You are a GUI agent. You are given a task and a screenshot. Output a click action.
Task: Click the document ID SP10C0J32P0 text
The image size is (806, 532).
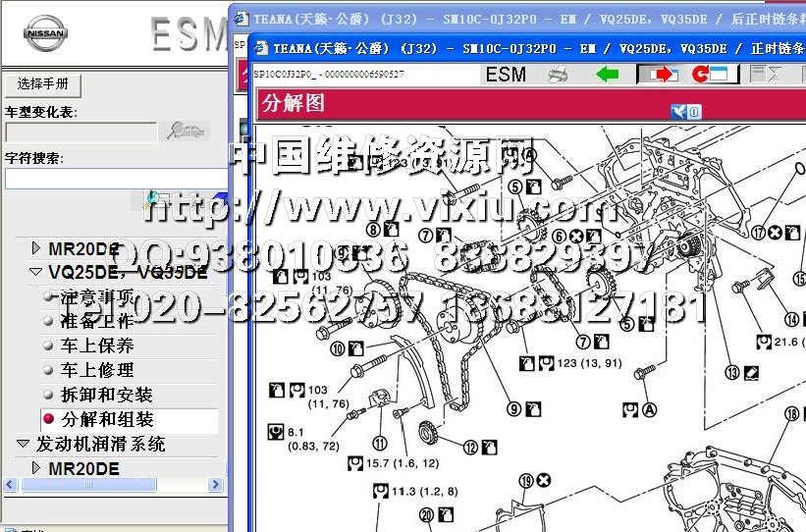[x=329, y=75]
